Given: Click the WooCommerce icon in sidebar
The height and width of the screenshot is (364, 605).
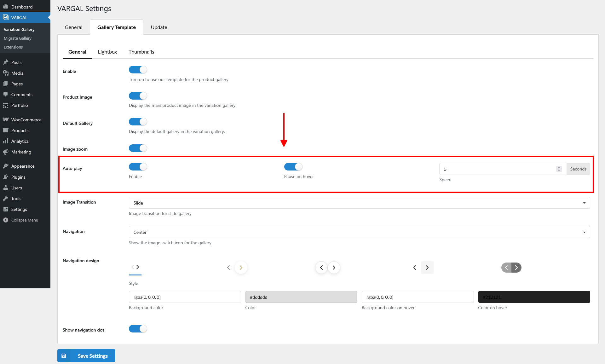Looking at the screenshot, I should point(6,120).
